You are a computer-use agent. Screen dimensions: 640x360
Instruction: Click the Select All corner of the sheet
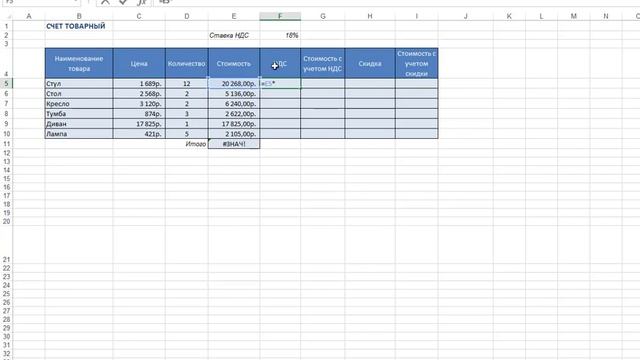(6, 16)
